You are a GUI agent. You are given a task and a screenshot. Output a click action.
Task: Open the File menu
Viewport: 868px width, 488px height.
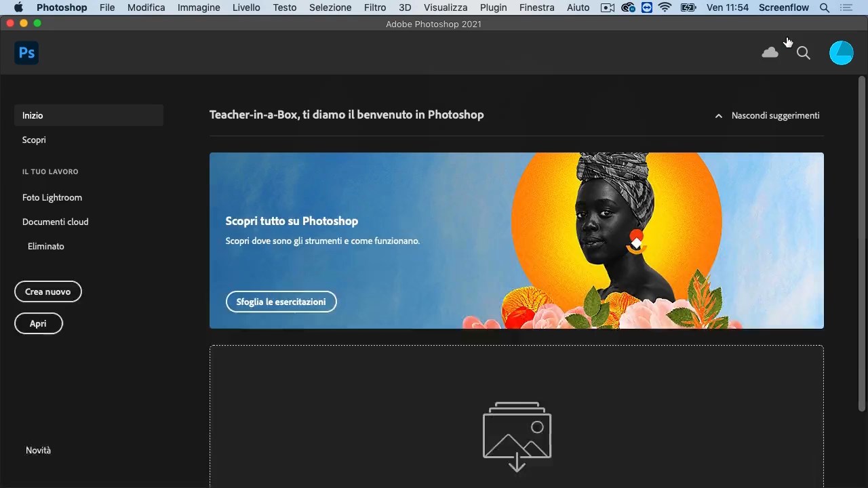click(x=107, y=7)
